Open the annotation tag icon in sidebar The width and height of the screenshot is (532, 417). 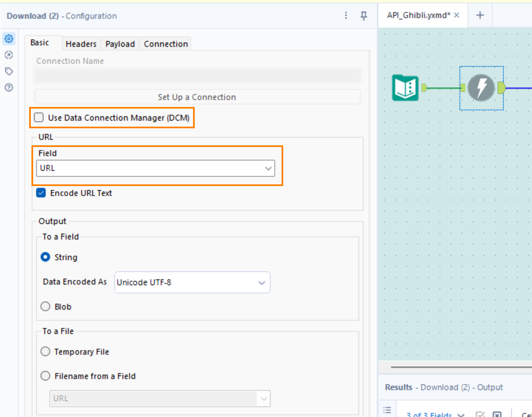pyautogui.click(x=9, y=71)
